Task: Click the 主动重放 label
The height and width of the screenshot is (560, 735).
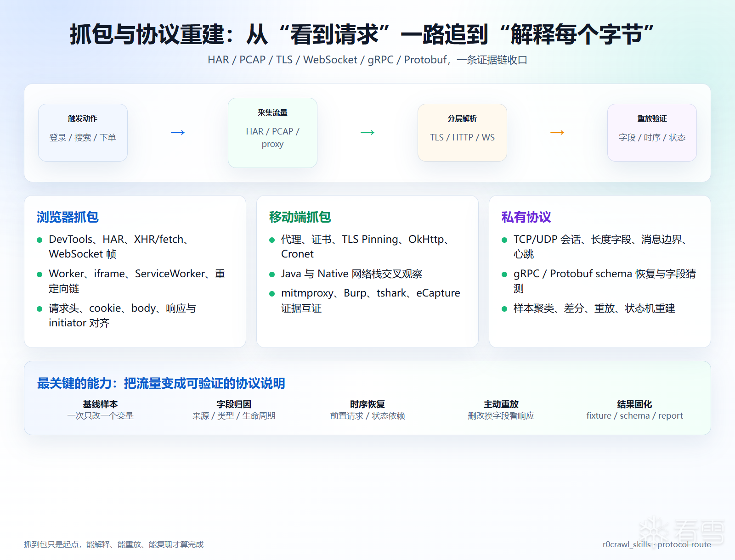Action: pyautogui.click(x=501, y=404)
